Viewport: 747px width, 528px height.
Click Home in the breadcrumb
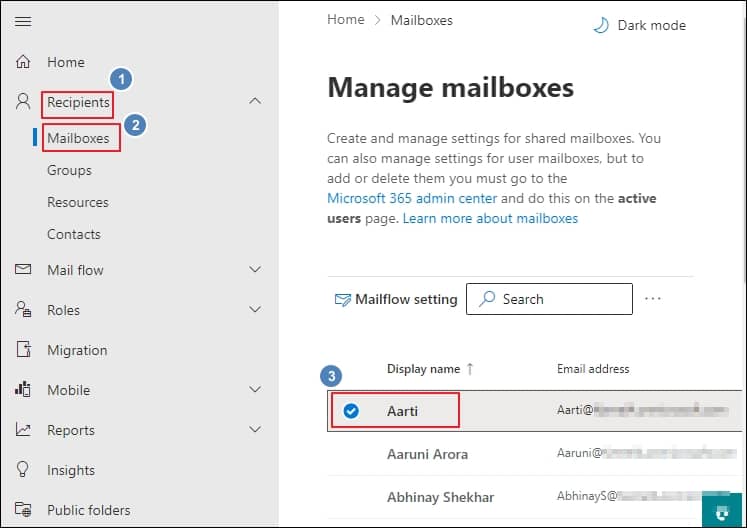click(x=346, y=20)
